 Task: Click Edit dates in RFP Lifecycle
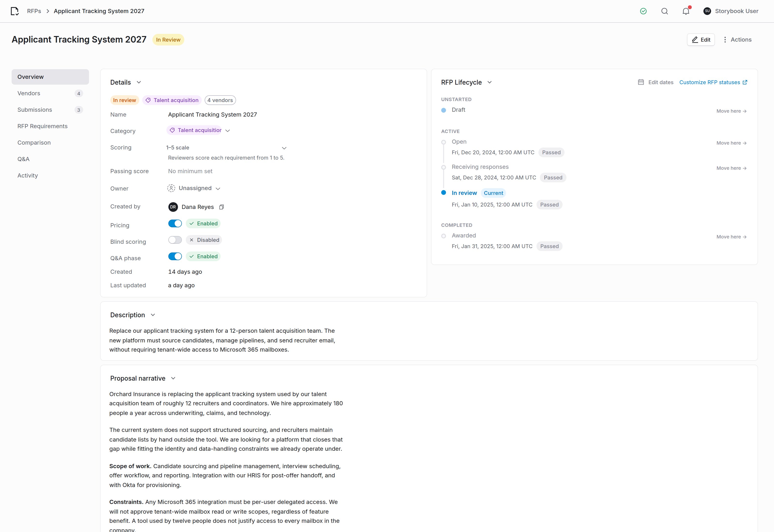[655, 82]
